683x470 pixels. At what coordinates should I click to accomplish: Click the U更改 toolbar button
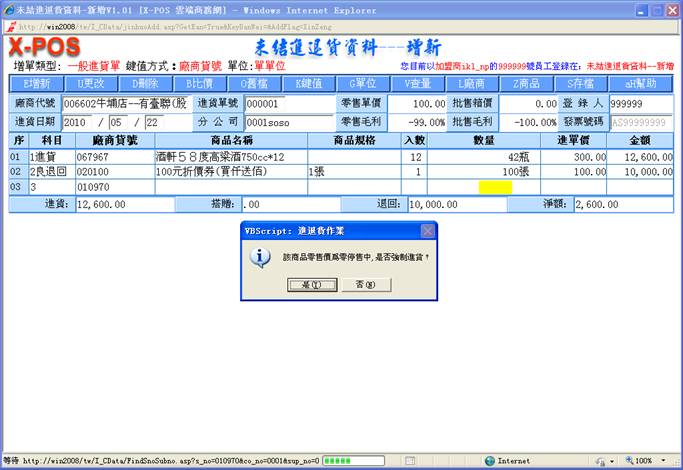[90, 84]
